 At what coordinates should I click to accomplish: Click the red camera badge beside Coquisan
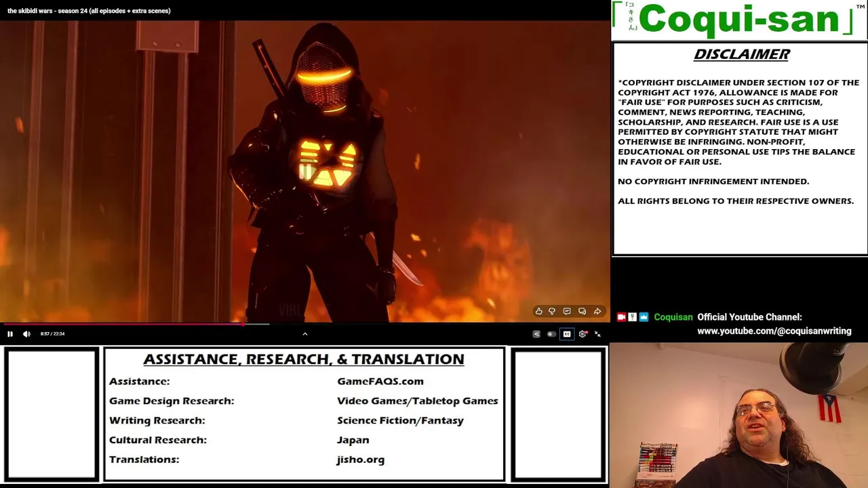[621, 317]
